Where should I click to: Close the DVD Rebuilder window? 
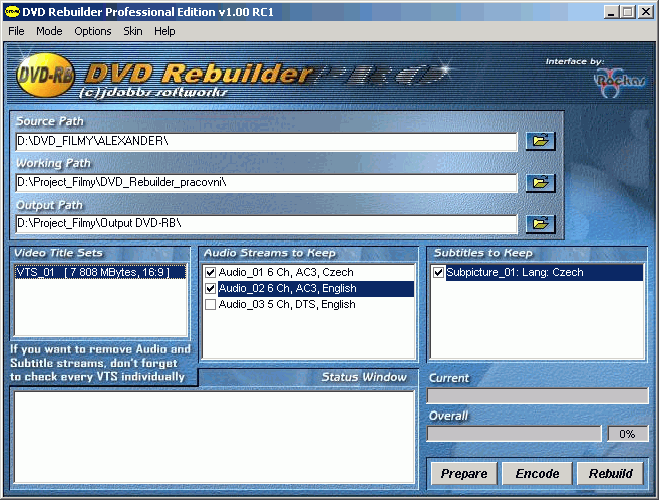point(645,12)
